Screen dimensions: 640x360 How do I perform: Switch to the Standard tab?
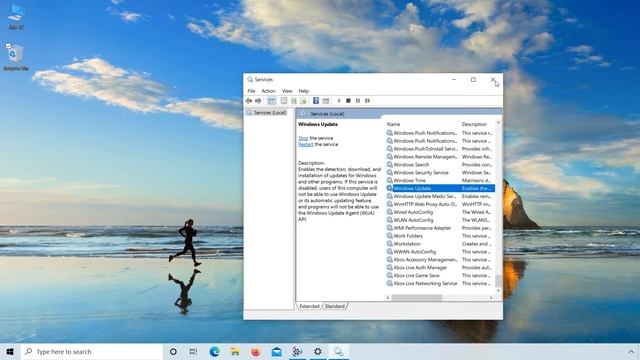coord(335,306)
